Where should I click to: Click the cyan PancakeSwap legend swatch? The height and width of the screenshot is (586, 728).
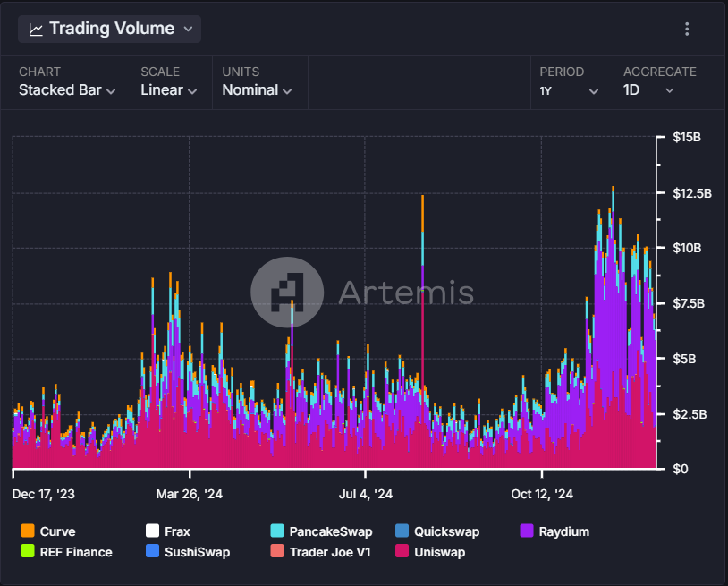[277, 531]
